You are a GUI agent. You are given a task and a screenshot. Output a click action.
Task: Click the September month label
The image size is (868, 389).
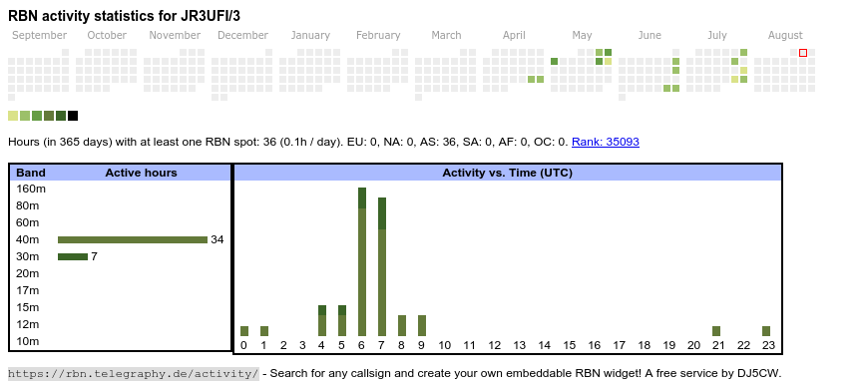click(39, 36)
